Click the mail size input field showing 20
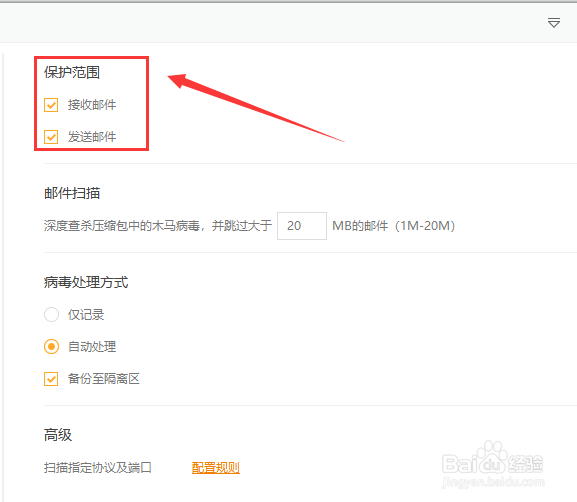The image size is (577, 502). click(x=302, y=226)
